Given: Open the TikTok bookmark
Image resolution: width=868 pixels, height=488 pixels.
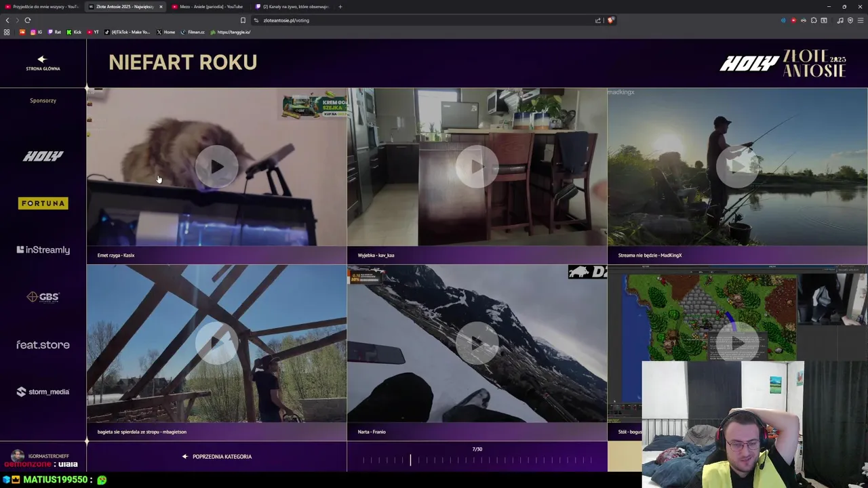Looking at the screenshot, I should pos(127,32).
